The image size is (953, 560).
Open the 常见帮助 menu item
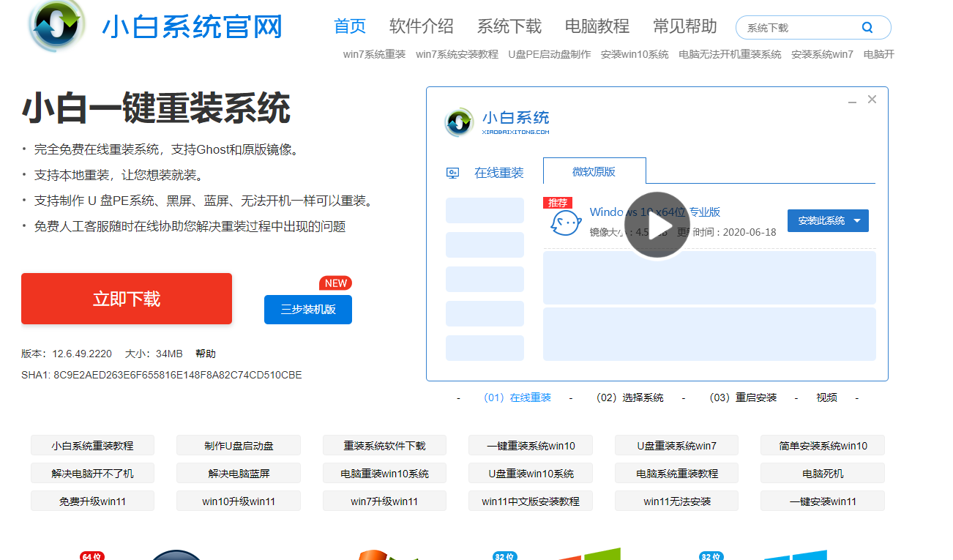point(684,26)
